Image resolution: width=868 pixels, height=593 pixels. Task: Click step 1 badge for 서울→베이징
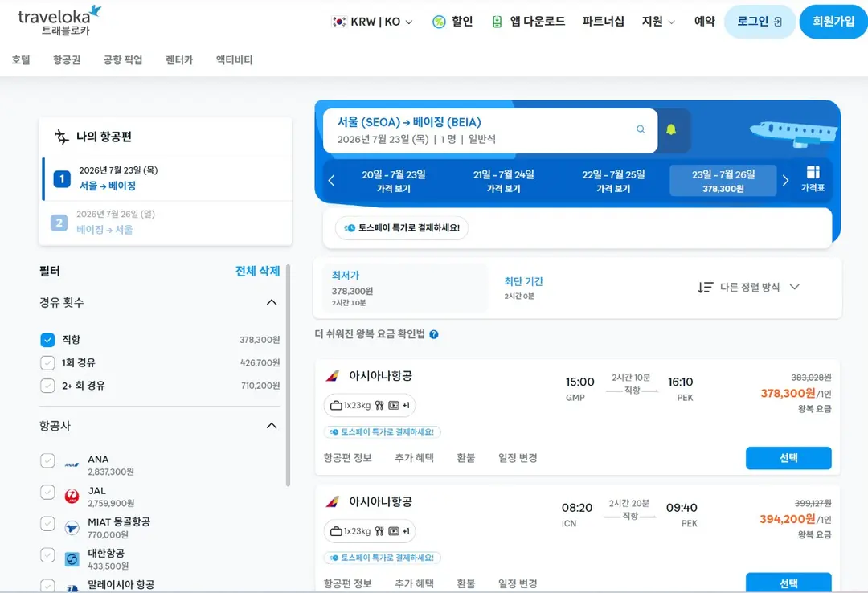(62, 179)
